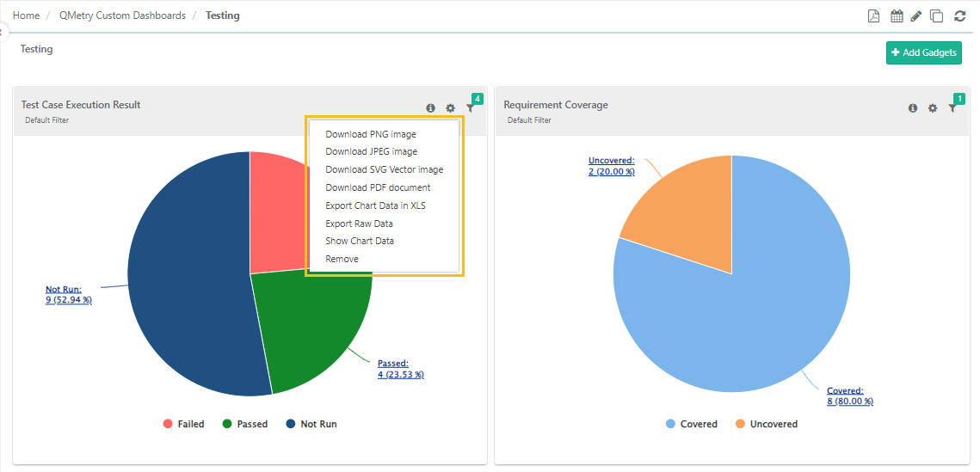The width and height of the screenshot is (980, 472).
Task: Refresh the dashboard with sync icon
Action: coord(960,16)
